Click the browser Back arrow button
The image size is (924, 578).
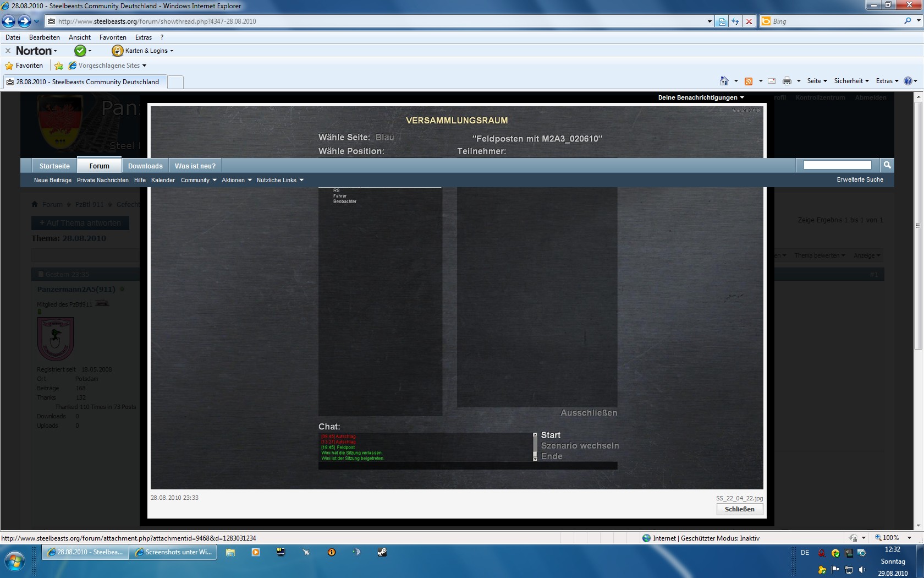(9, 21)
